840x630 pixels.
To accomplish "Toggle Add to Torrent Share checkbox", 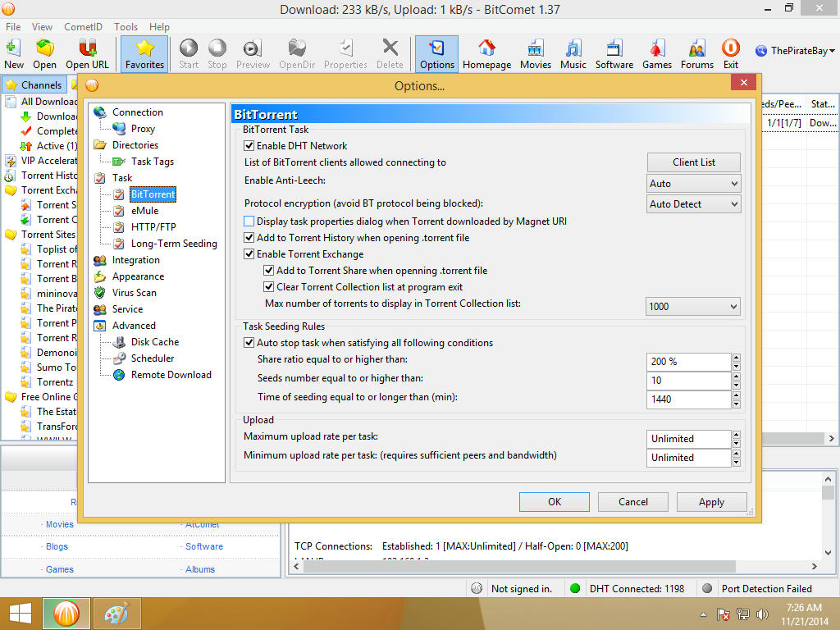I will coord(268,271).
